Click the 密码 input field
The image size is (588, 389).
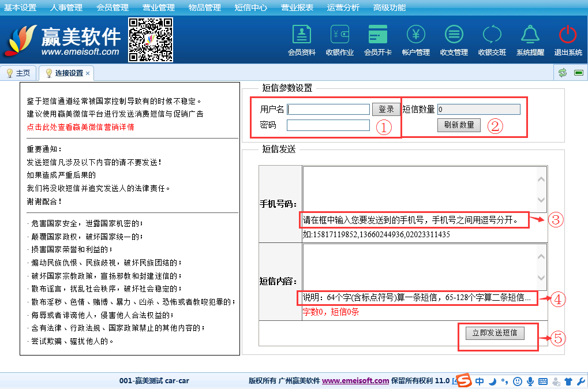click(328, 125)
